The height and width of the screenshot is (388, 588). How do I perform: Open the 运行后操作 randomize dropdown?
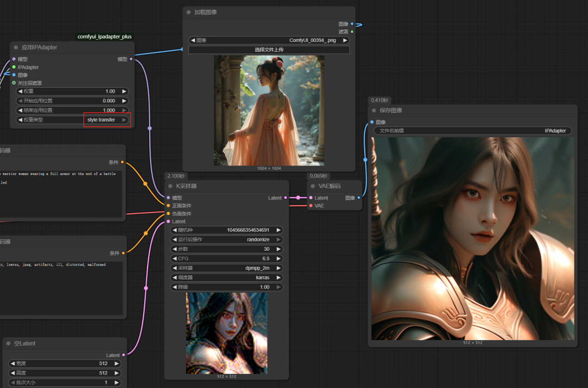point(226,239)
